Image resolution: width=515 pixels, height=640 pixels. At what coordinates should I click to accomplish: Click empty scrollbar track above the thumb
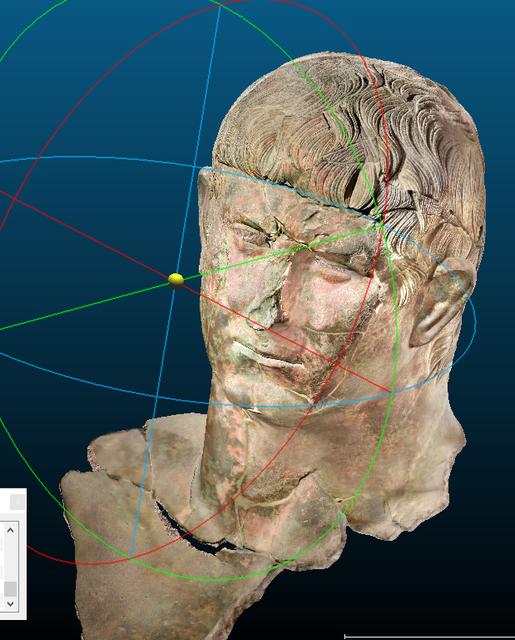tap(11, 558)
